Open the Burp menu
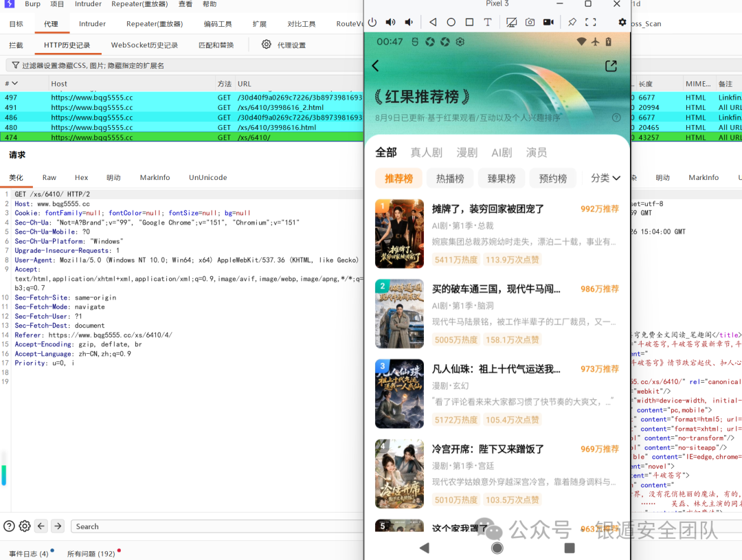The width and height of the screenshot is (742, 560). 33,4
